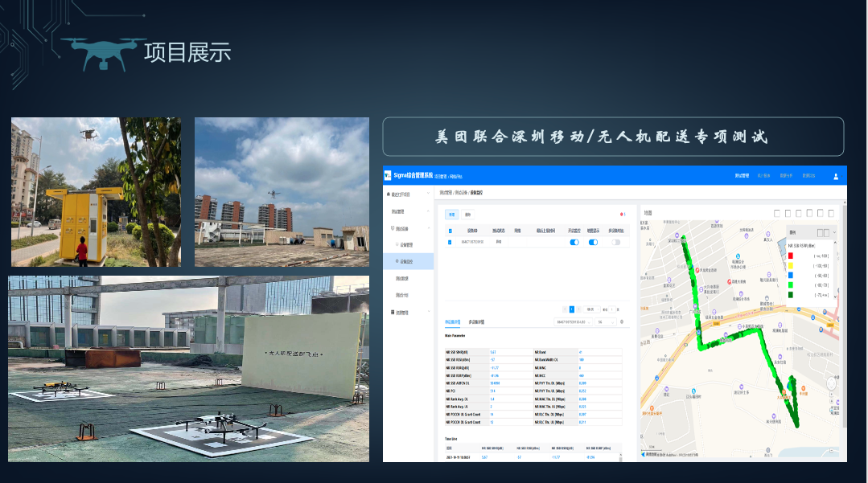Enable the 多设备对比 switch

[615, 243]
